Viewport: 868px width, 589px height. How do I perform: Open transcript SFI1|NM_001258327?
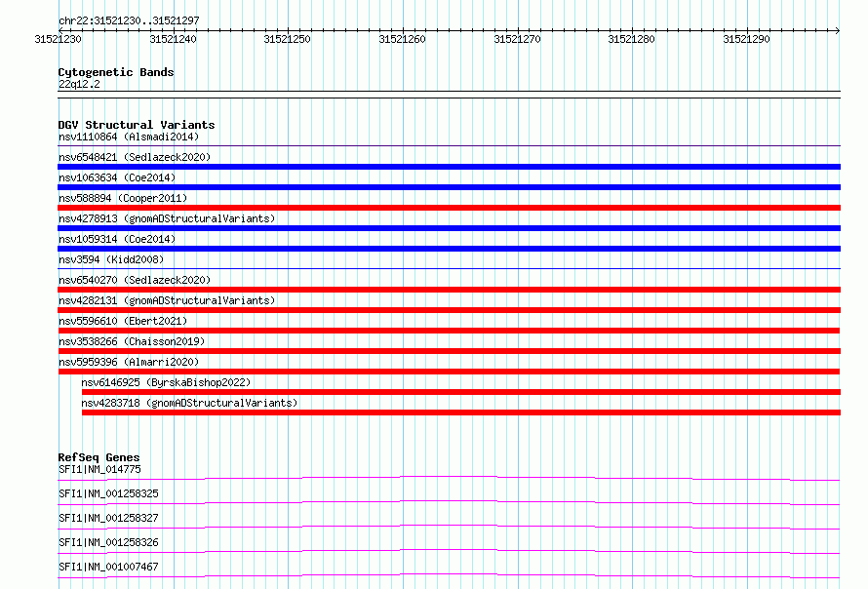point(108,518)
